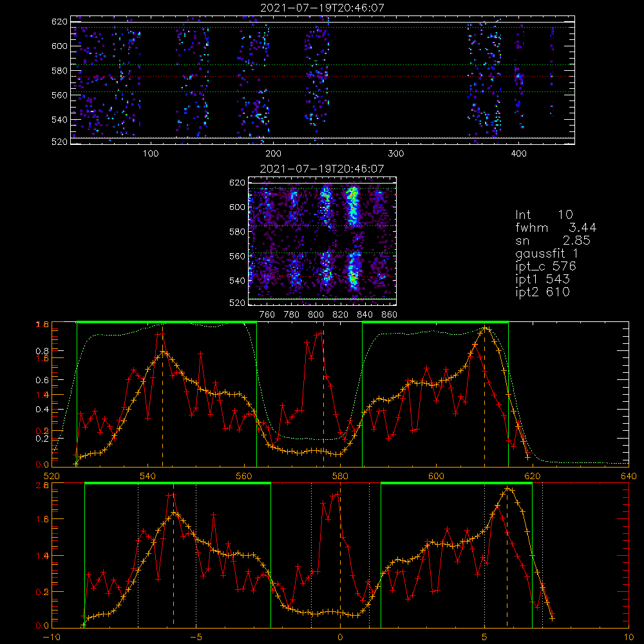Click x-axis label 640 of the upper profile plot
The height and width of the screenshot is (644, 644).
[x=629, y=476]
